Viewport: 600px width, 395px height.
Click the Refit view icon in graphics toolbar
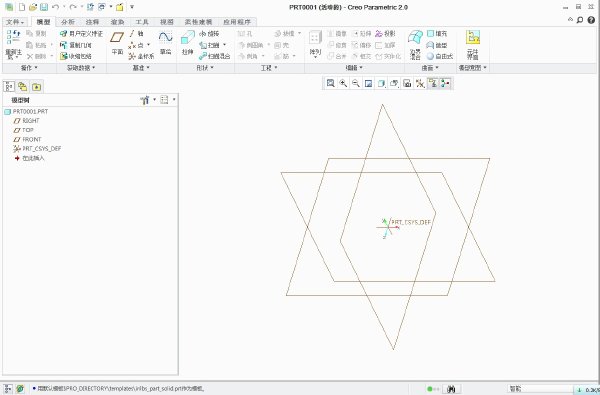[331, 83]
